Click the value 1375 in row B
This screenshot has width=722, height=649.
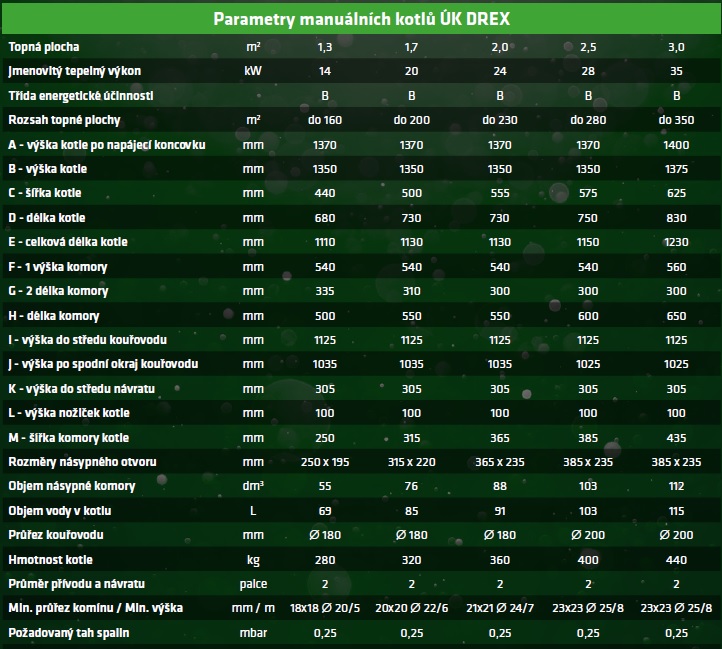(x=676, y=169)
